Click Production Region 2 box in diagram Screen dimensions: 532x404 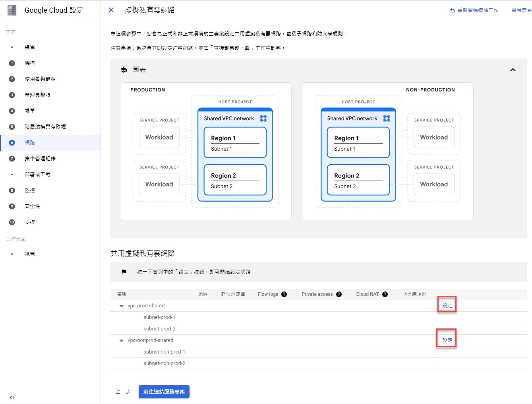[235, 180]
